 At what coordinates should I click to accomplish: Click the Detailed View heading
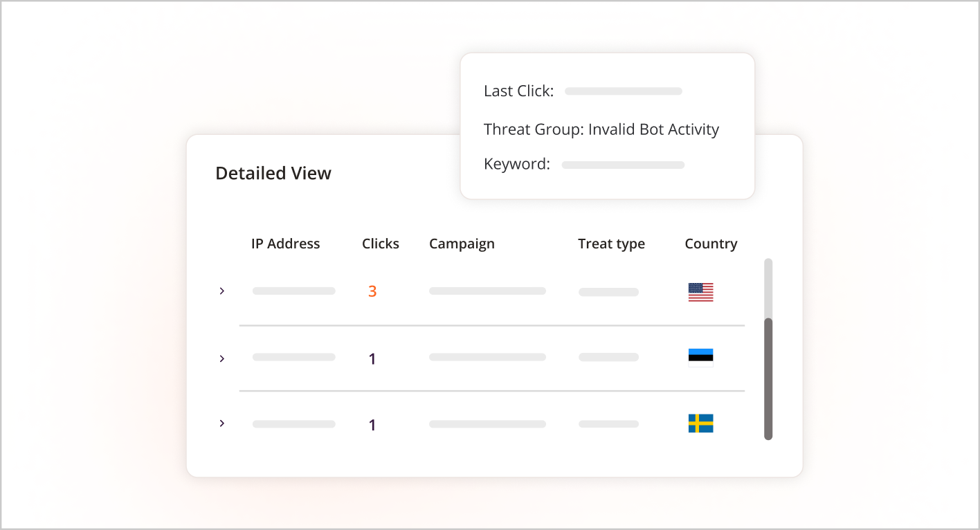pos(273,173)
